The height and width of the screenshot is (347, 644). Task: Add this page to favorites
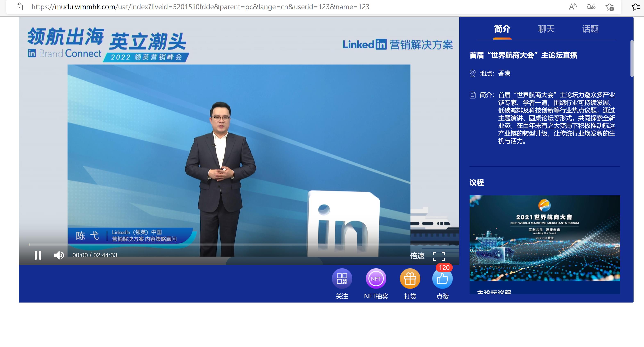pyautogui.click(x=610, y=7)
